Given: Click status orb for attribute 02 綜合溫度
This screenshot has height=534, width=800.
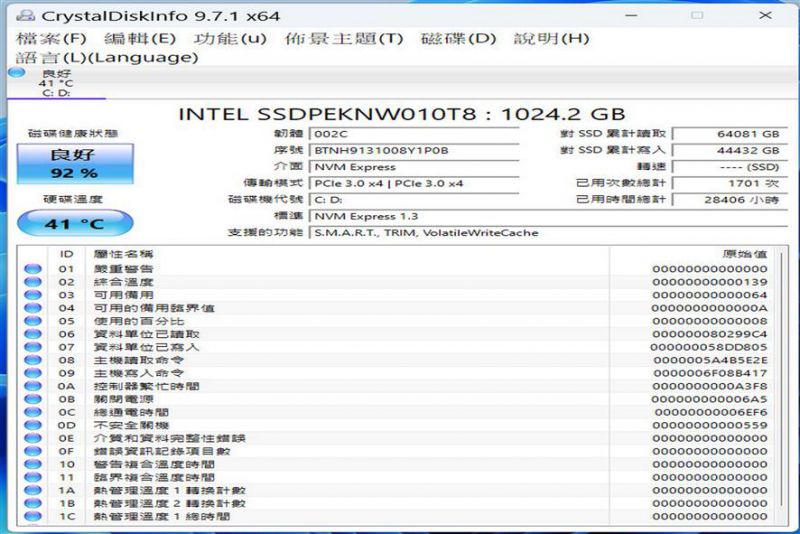Looking at the screenshot, I should (32, 282).
